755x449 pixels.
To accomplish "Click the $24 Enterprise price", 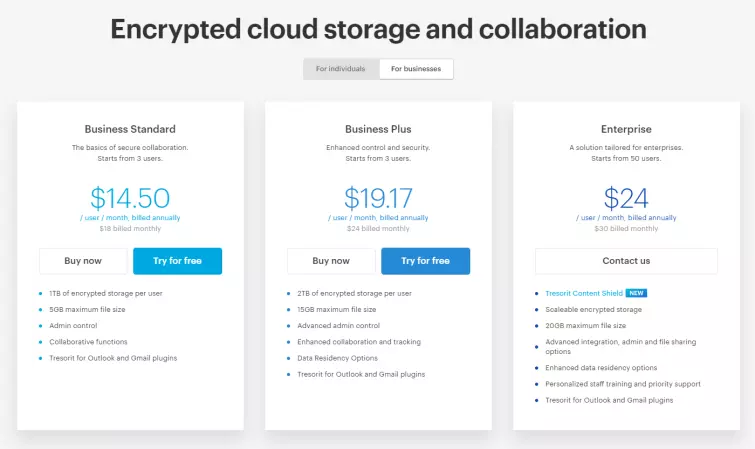I will (626, 197).
